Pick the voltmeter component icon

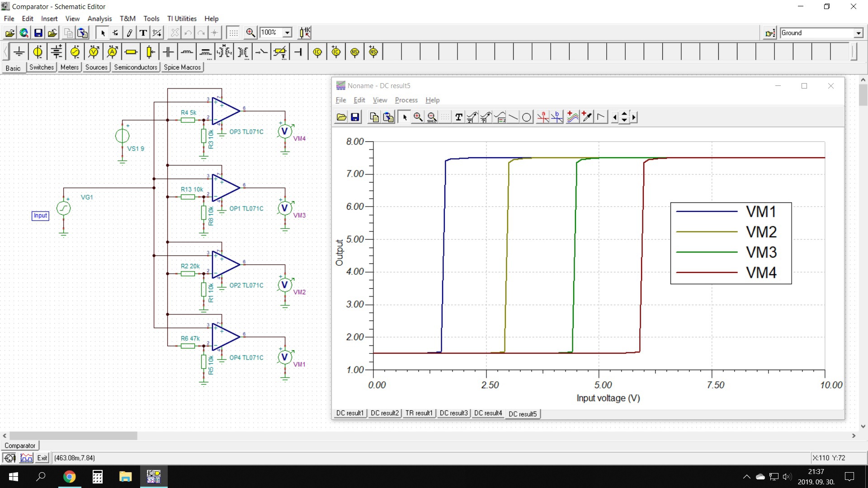[94, 52]
